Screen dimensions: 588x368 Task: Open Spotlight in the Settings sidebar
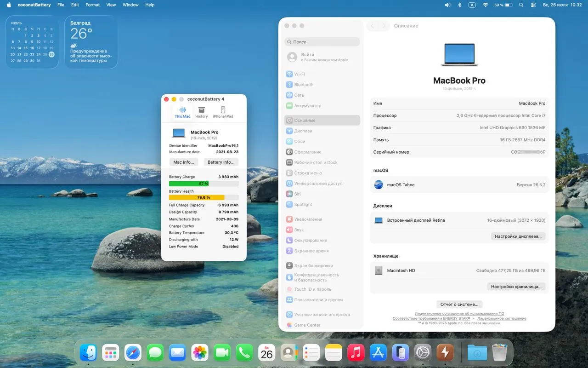point(322,205)
